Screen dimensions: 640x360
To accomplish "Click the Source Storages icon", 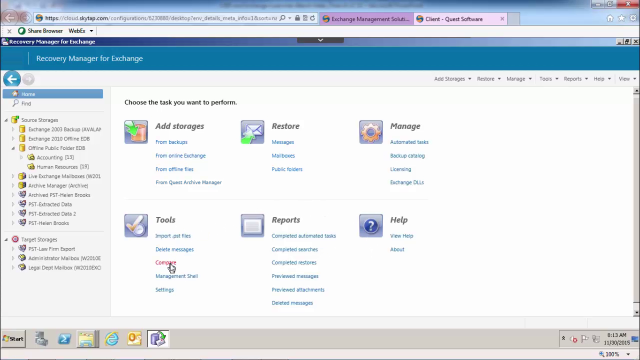I will pyautogui.click(x=15, y=120).
